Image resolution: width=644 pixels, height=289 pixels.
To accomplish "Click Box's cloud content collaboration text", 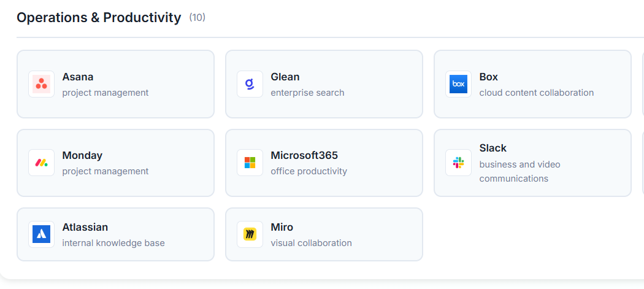I will [536, 93].
